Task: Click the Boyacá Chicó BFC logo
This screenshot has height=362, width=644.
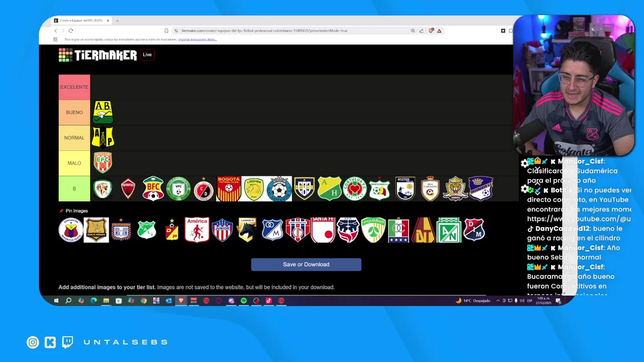Action: 153,189
